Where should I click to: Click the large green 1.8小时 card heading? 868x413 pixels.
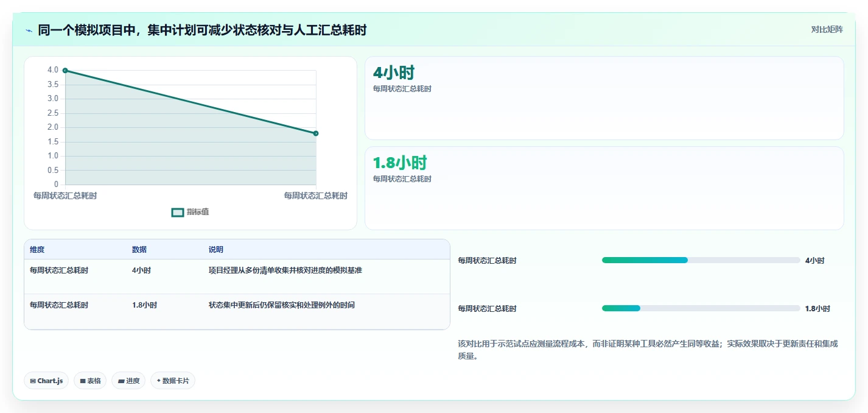click(400, 163)
